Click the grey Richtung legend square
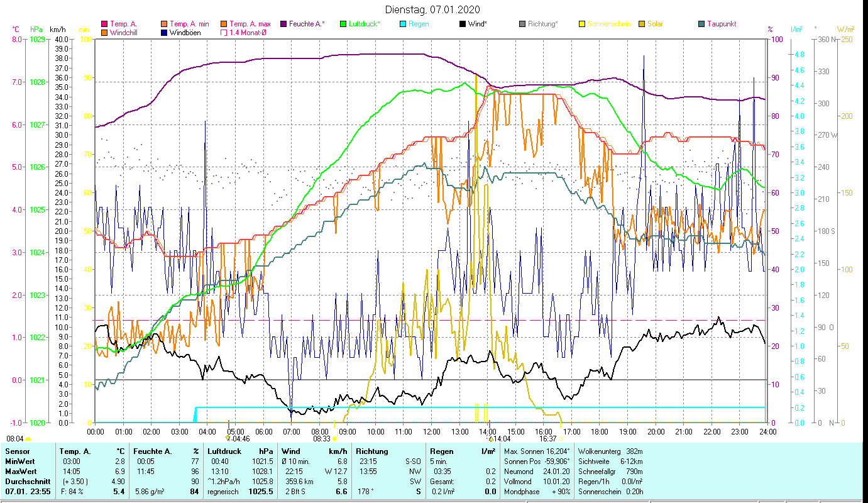 click(522, 24)
